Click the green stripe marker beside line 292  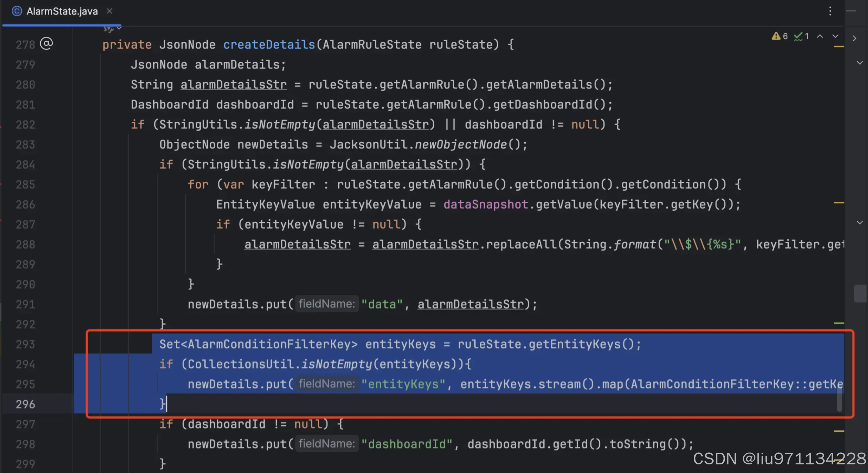point(839,323)
